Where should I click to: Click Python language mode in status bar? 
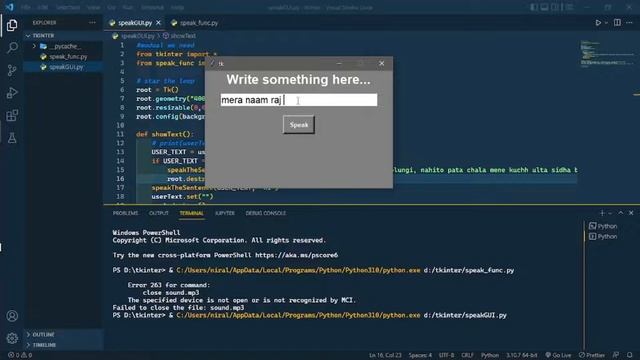(x=490, y=355)
